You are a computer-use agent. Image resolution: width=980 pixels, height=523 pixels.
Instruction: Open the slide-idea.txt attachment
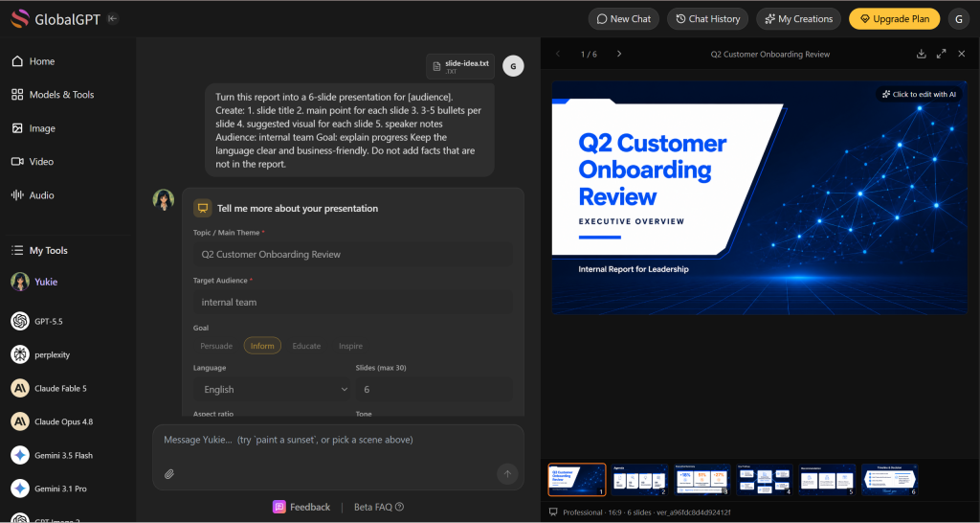point(460,66)
